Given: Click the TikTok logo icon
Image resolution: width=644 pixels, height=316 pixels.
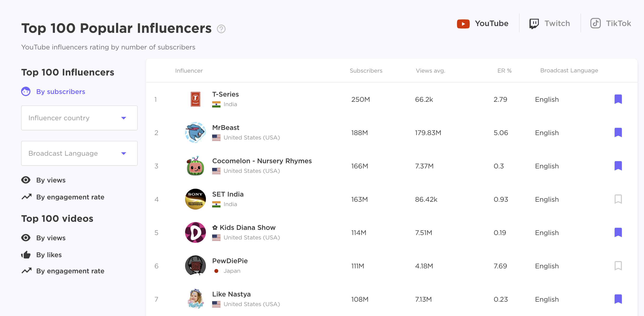Looking at the screenshot, I should point(595,23).
